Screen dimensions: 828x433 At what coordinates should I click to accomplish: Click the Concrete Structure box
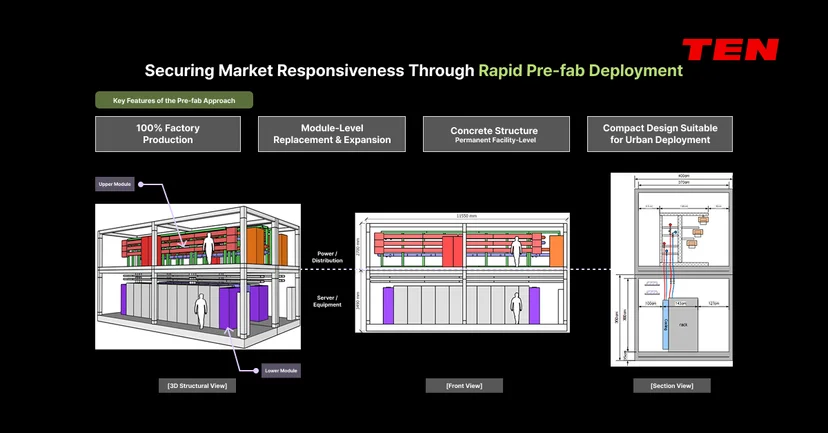tap(496, 134)
